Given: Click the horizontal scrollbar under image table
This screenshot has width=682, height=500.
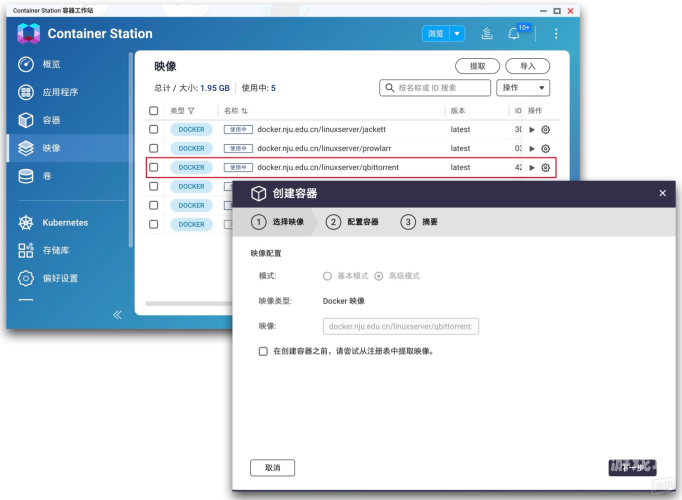Looking at the screenshot, I should pyautogui.click(x=189, y=303).
